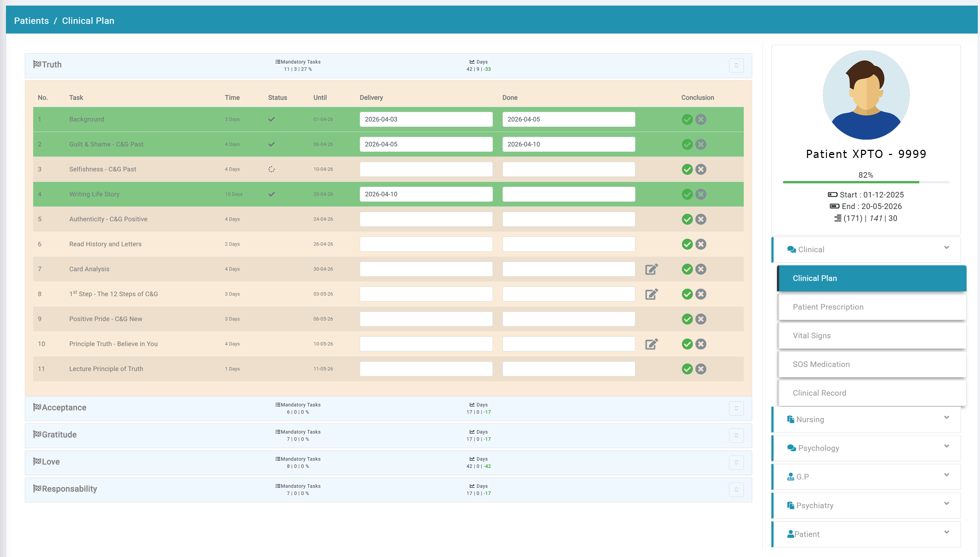Open the Gratitude section header
The width and height of the screenshot is (980, 557).
click(x=59, y=434)
